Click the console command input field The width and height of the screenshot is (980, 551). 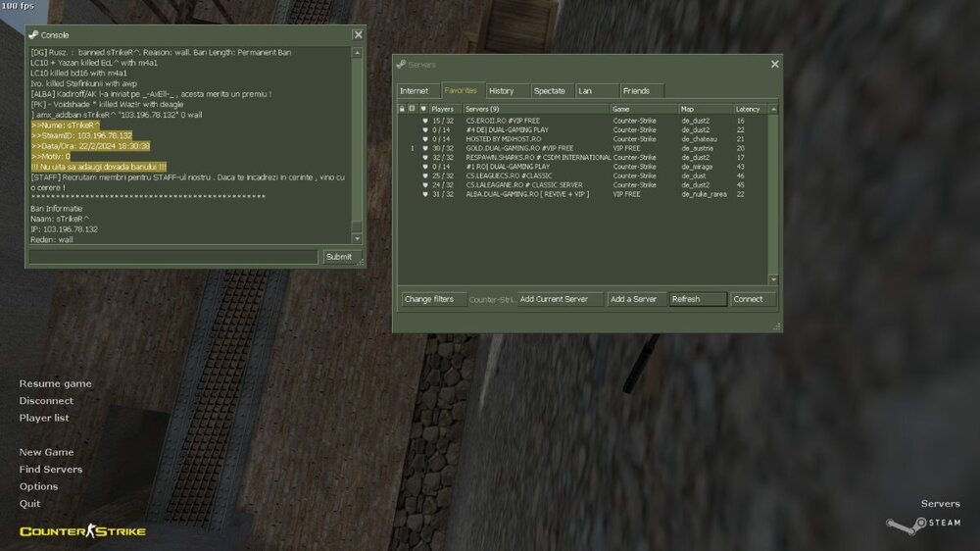coord(172,257)
